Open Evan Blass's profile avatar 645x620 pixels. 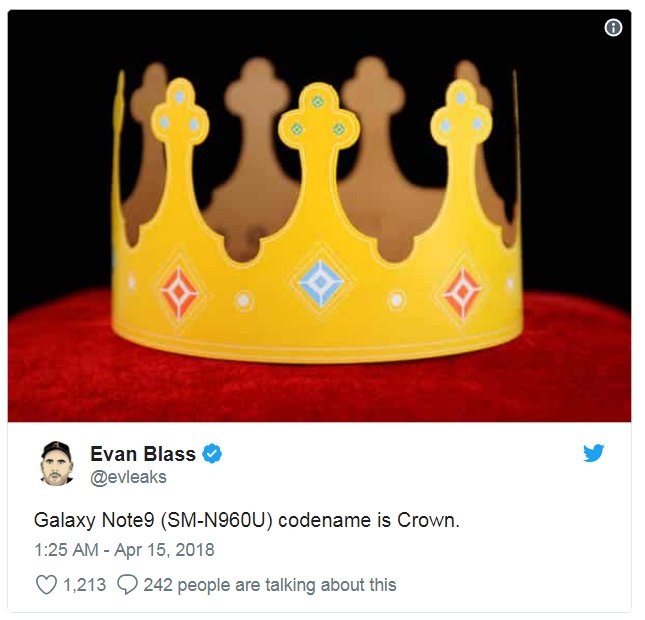click(59, 465)
